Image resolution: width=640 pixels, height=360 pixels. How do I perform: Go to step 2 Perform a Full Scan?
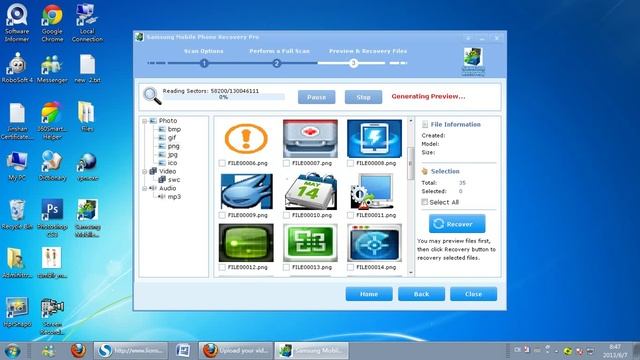pyautogui.click(x=277, y=63)
